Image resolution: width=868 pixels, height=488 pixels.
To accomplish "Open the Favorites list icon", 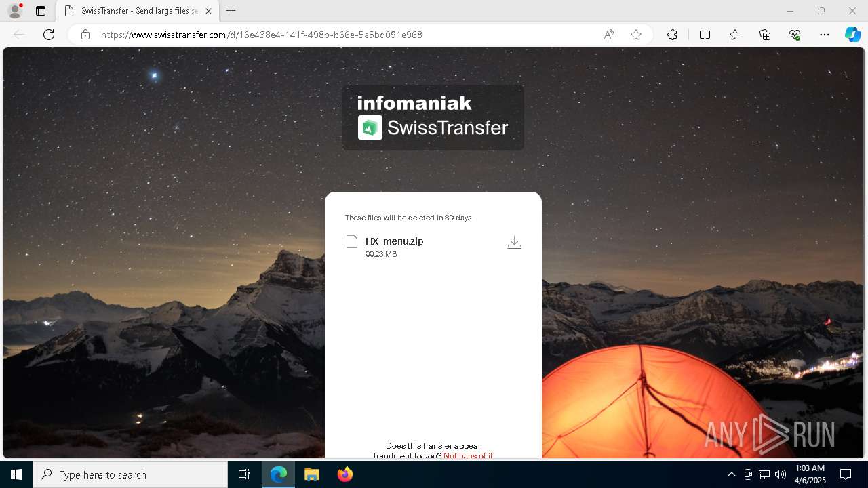I will (x=735, y=35).
